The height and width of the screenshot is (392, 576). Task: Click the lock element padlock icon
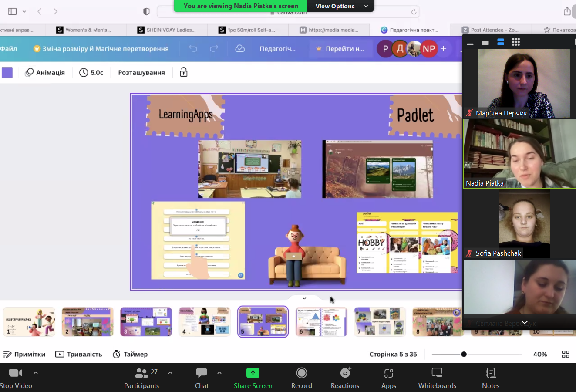pyautogui.click(x=184, y=72)
